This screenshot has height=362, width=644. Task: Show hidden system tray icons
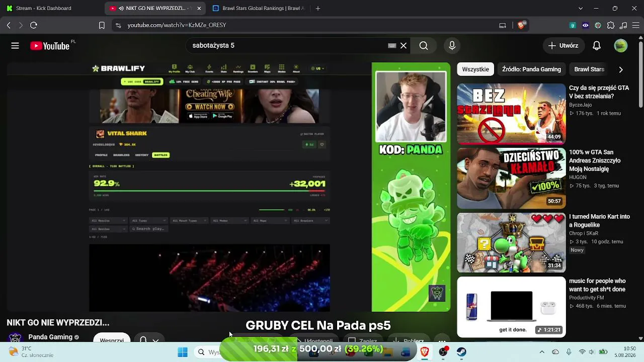542,352
